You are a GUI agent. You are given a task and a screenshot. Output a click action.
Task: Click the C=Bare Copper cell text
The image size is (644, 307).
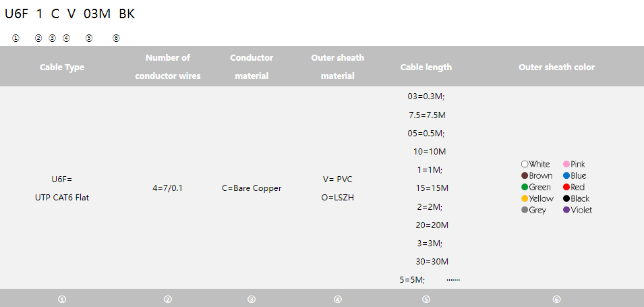pyautogui.click(x=252, y=188)
